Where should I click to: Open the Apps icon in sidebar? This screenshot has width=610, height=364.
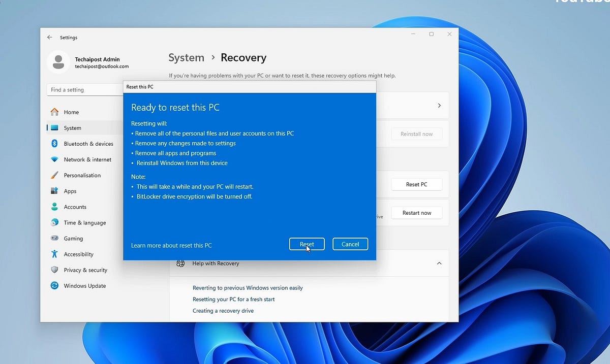54,191
